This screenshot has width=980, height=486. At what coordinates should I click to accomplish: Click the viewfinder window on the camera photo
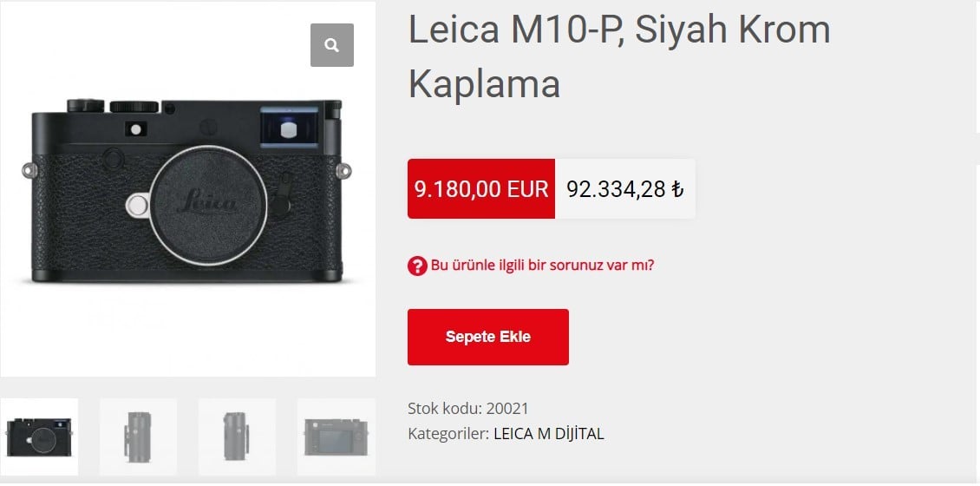(288, 127)
